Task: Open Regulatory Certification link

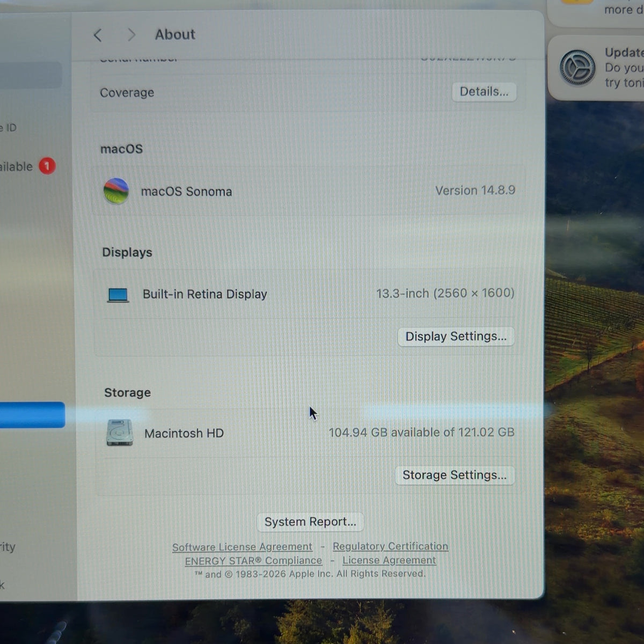Action: click(x=390, y=546)
